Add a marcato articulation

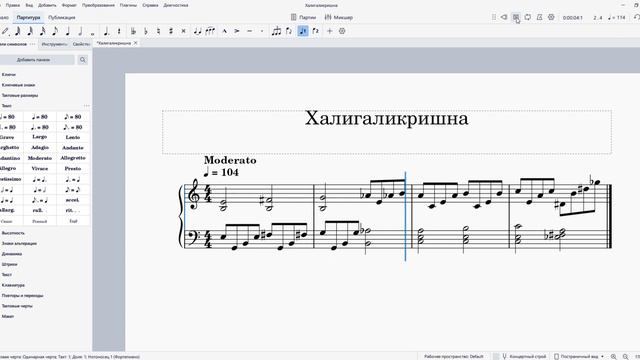[x=224, y=31]
